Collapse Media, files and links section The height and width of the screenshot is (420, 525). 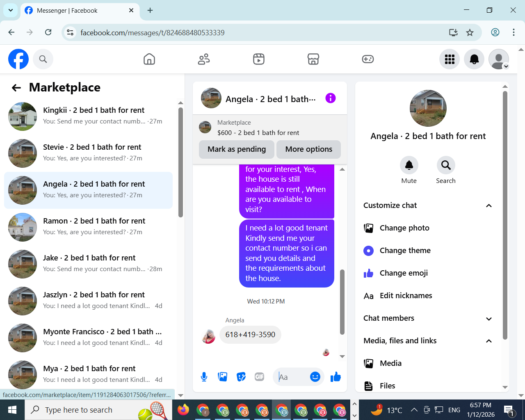(x=488, y=341)
